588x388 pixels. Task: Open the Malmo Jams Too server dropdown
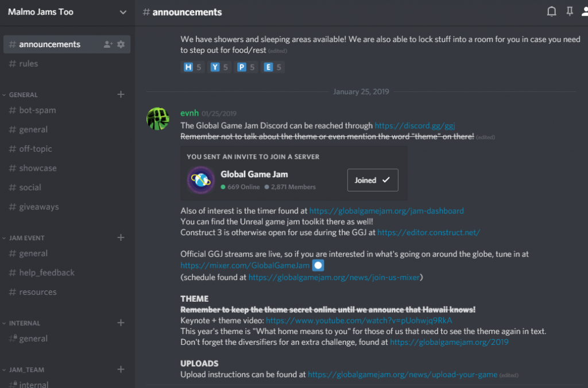coord(122,11)
